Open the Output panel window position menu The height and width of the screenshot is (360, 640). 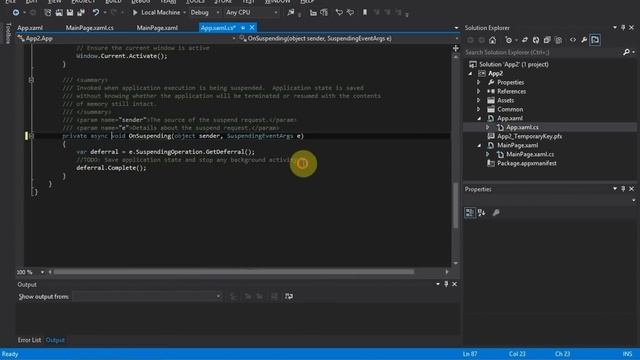click(438, 284)
